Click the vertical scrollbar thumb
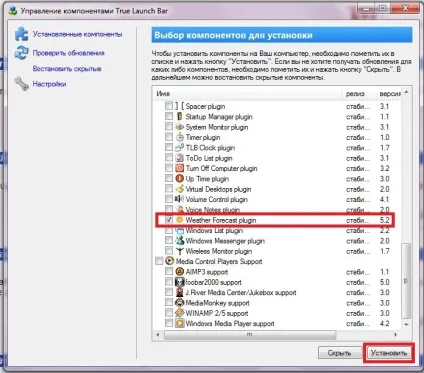 coord(406,281)
